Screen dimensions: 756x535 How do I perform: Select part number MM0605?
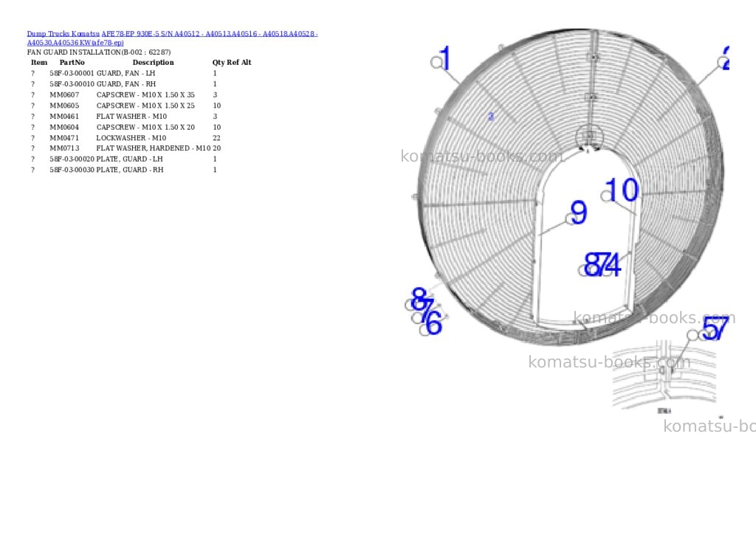pyautogui.click(x=64, y=106)
